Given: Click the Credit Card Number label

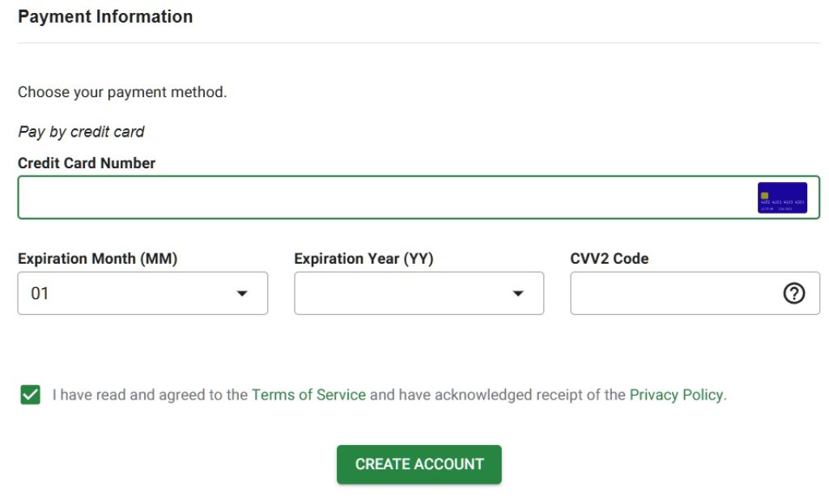Looking at the screenshot, I should (x=87, y=163).
